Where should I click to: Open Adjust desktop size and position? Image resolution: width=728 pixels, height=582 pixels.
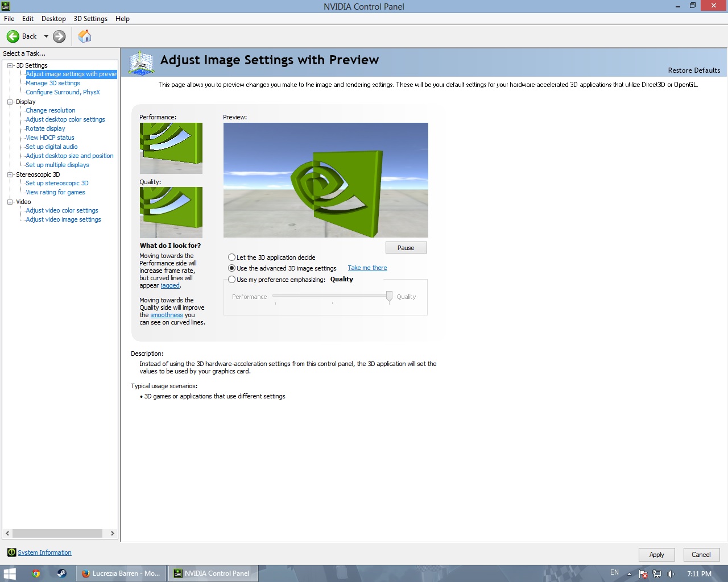(x=69, y=156)
